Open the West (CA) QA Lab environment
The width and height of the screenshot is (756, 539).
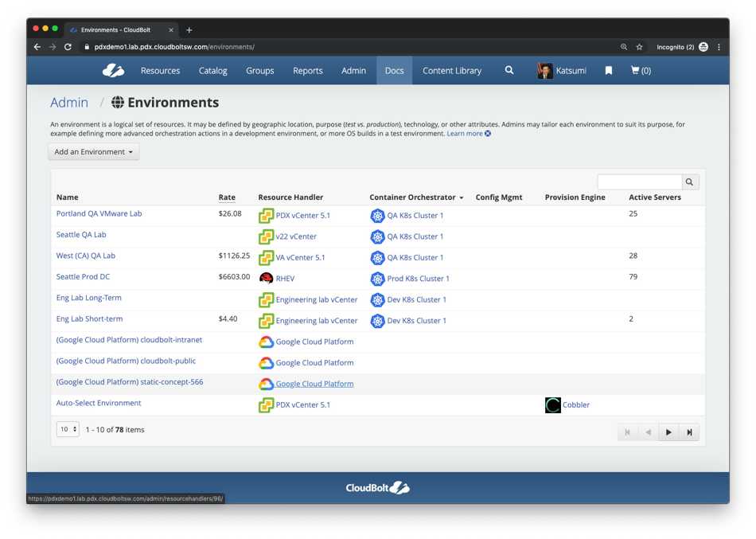coord(86,256)
